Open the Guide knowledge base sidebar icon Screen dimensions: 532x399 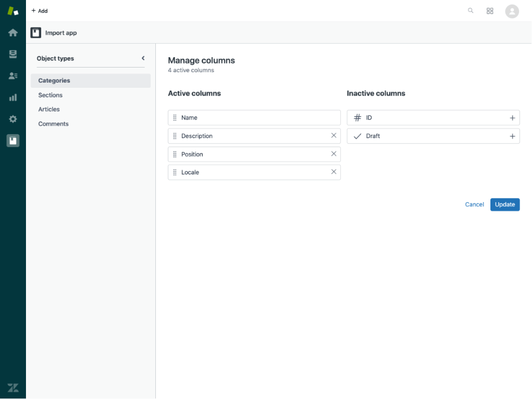pos(12,54)
